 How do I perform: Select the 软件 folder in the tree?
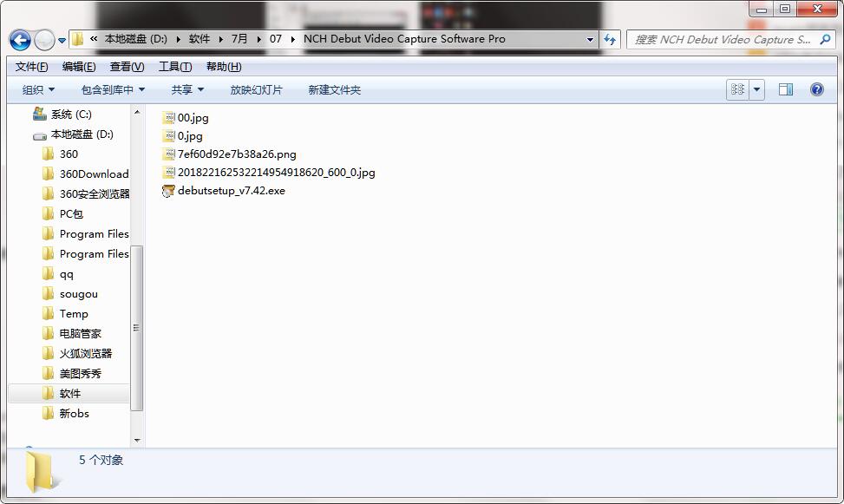[69, 393]
